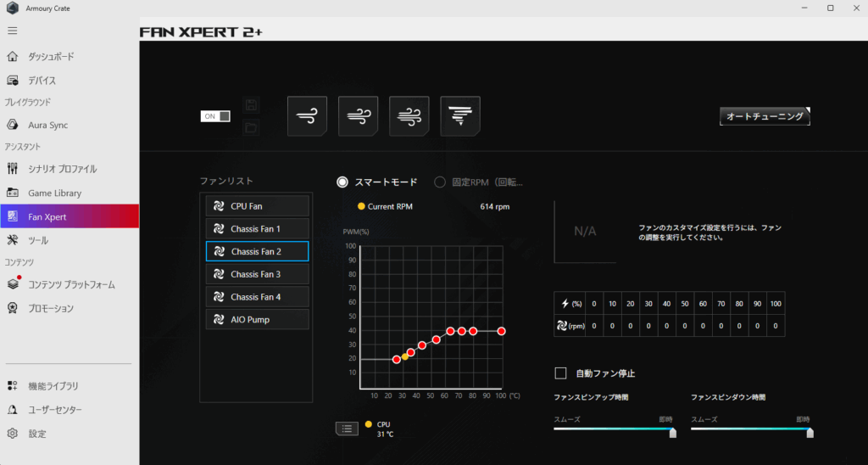Select Chassis Fan 4 in the fan list

[258, 297]
